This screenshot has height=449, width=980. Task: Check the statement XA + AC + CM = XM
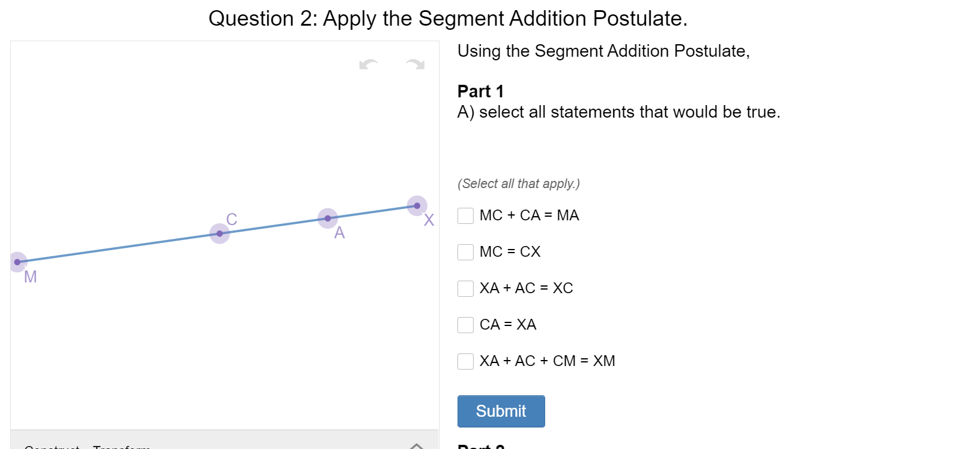(x=465, y=361)
